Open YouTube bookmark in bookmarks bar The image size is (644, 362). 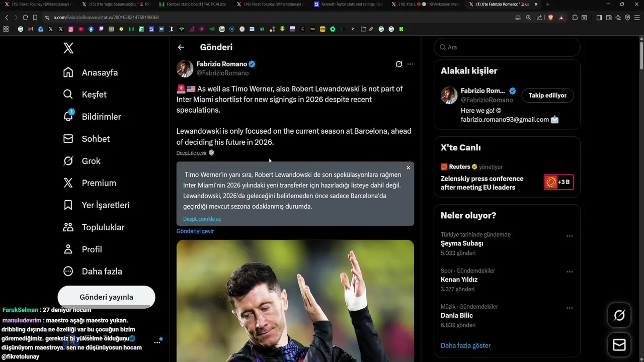pos(81,29)
